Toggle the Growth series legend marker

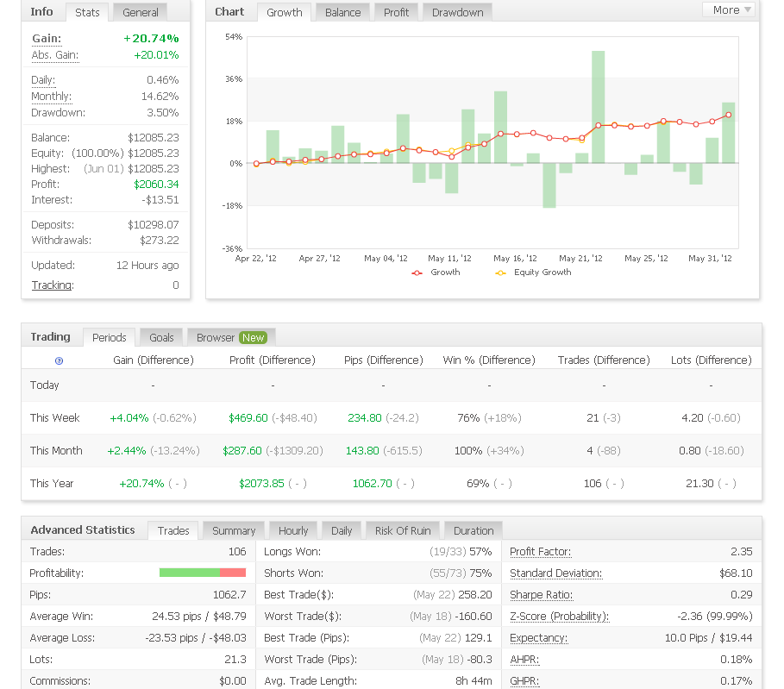coord(417,272)
